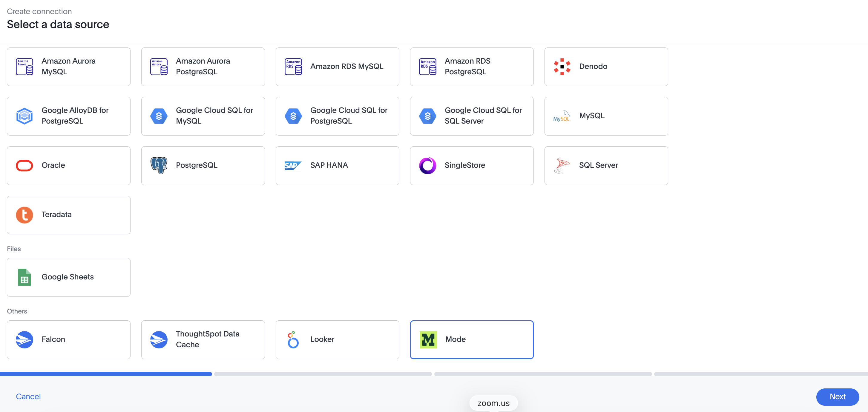Viewport: 868px width, 412px height.
Task: Select the SAP HANA connector
Action: point(337,165)
